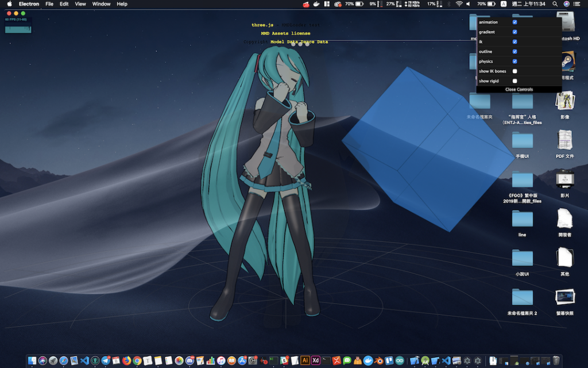Click the FPS stats panel
The height and width of the screenshot is (368, 588).
pos(18,25)
